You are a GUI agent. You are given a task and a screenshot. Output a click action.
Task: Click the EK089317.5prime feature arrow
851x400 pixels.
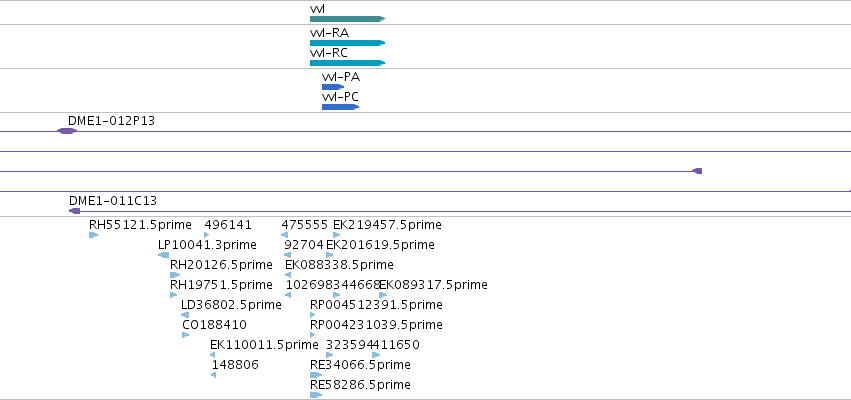[383, 295]
